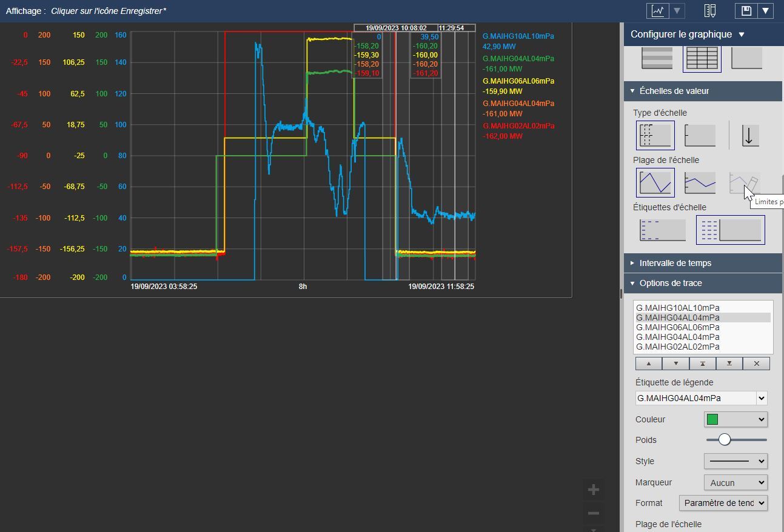Select the single scale type icon
The image size is (784, 532).
click(x=700, y=135)
